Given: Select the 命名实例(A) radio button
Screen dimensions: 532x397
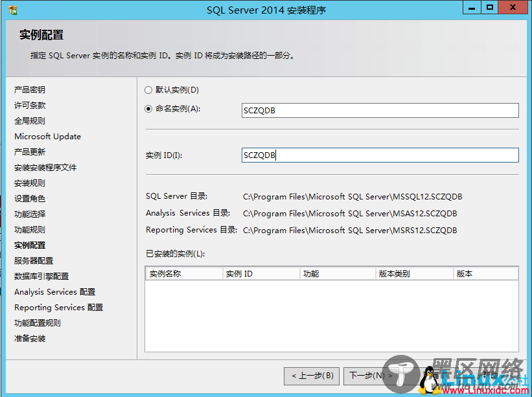Looking at the screenshot, I should coord(148,109).
